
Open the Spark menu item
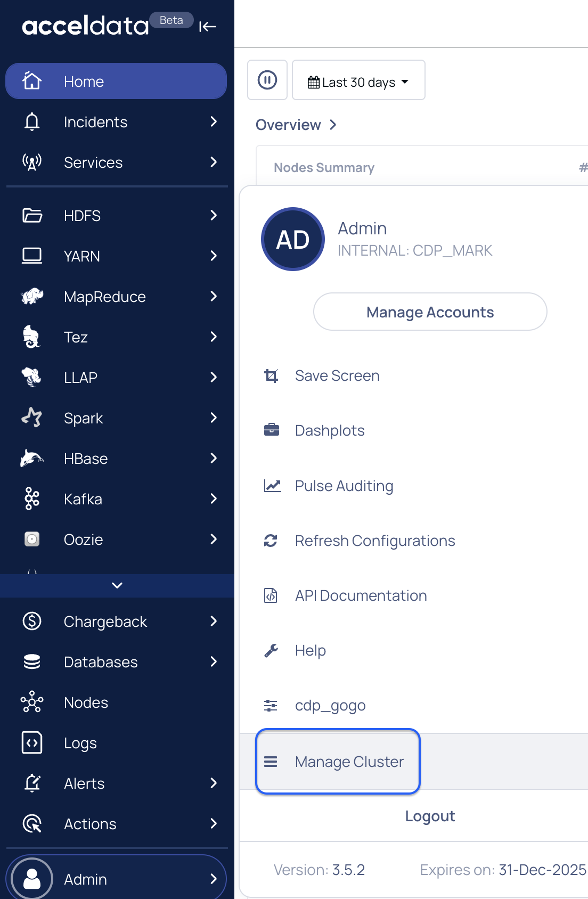117,418
